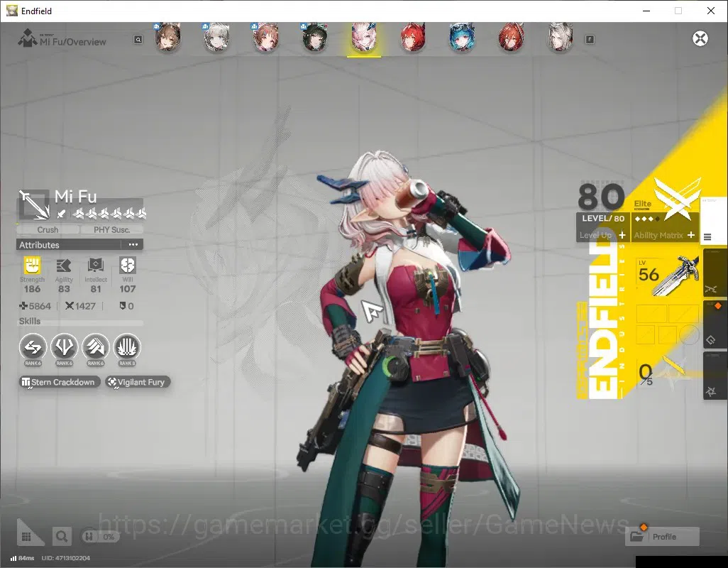The height and width of the screenshot is (568, 728).
Task: Click the Q previous-operator key icon
Action: [x=138, y=40]
